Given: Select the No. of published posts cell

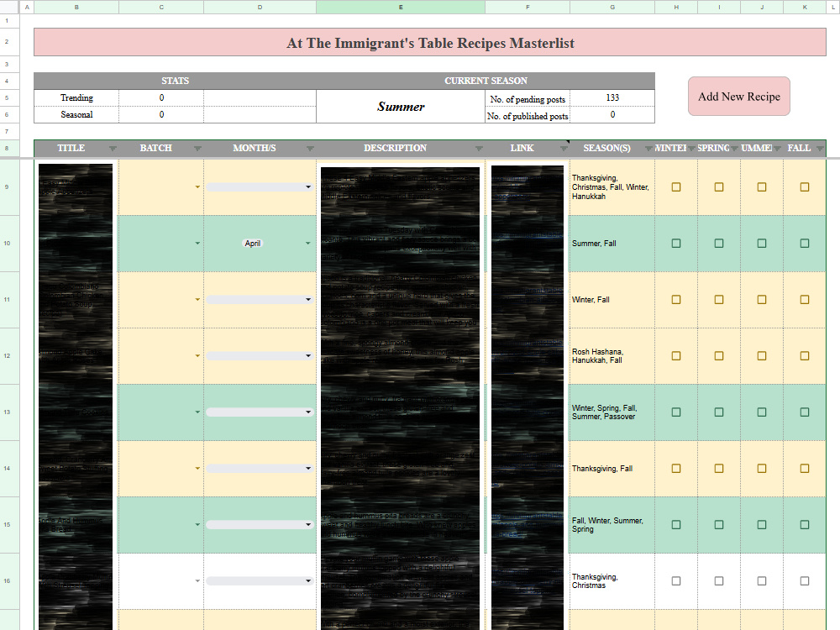Looking at the screenshot, I should pos(528,115).
